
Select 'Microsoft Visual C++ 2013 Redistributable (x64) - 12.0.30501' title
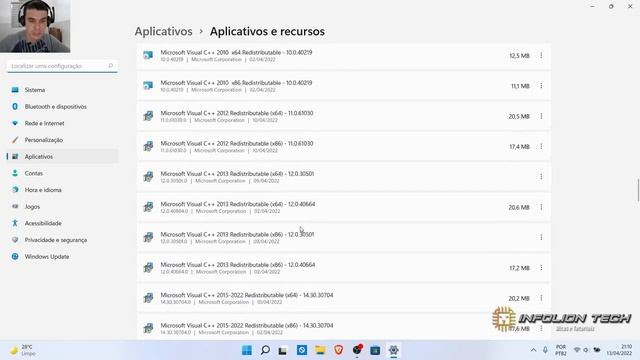pyautogui.click(x=237, y=174)
